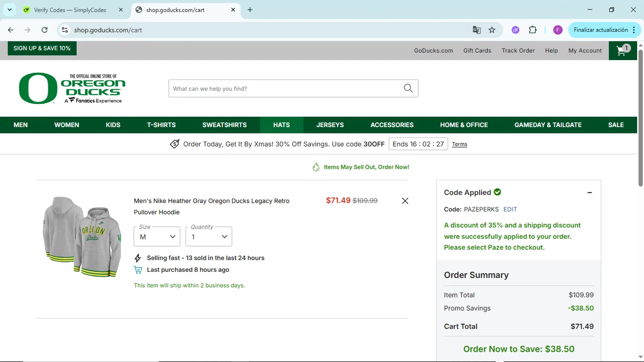Screen dimensions: 644x362
Task: Open the Gift Cards link
Action: (477, 51)
